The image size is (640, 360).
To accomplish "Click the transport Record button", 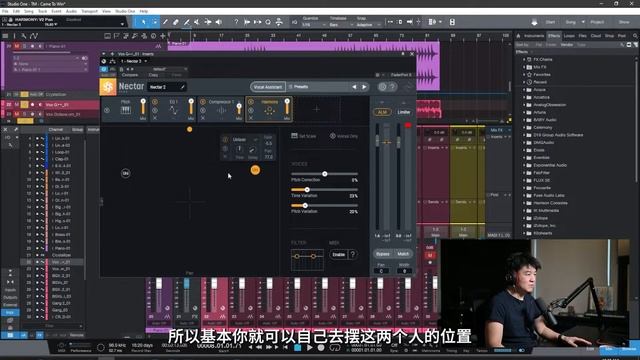I will click(x=321, y=348).
